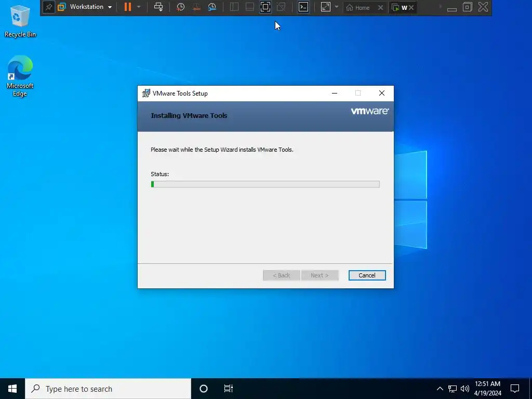
Task: Click the network icon in system tray
Action: tap(453, 389)
